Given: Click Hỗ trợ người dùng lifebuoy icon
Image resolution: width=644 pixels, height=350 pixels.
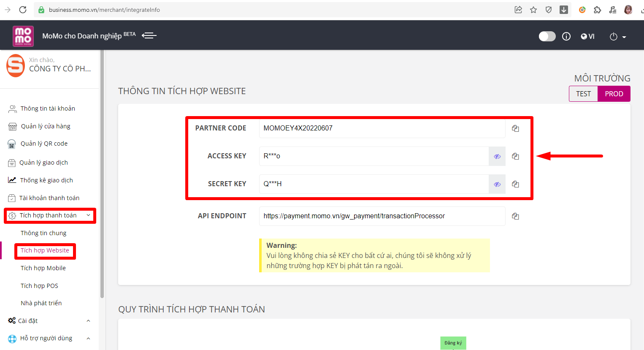Looking at the screenshot, I should [x=12, y=339].
